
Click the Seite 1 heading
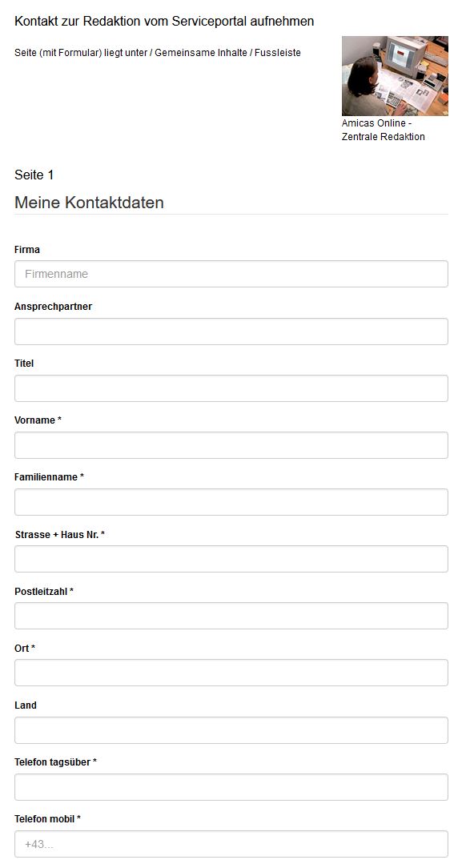pos(34,175)
